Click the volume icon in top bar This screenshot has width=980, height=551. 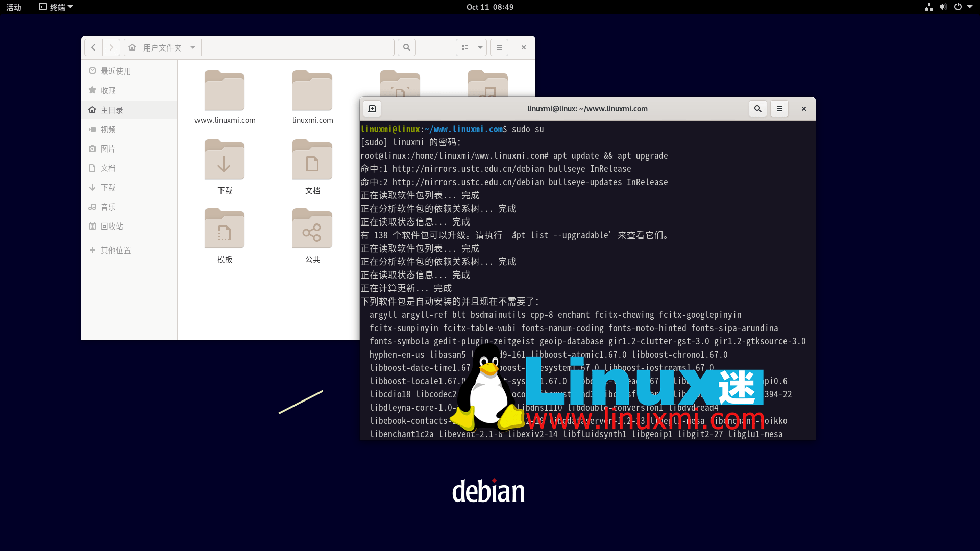point(943,7)
